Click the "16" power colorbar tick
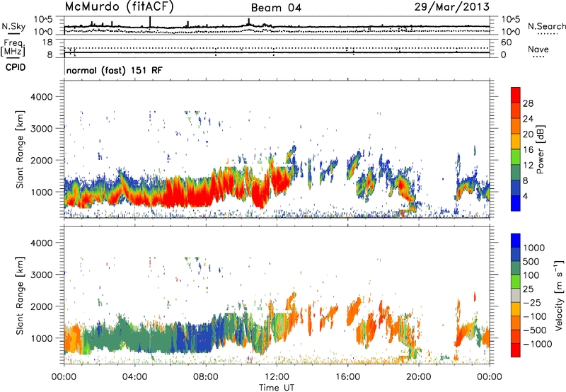This screenshot has width=566, height=392. (x=528, y=150)
